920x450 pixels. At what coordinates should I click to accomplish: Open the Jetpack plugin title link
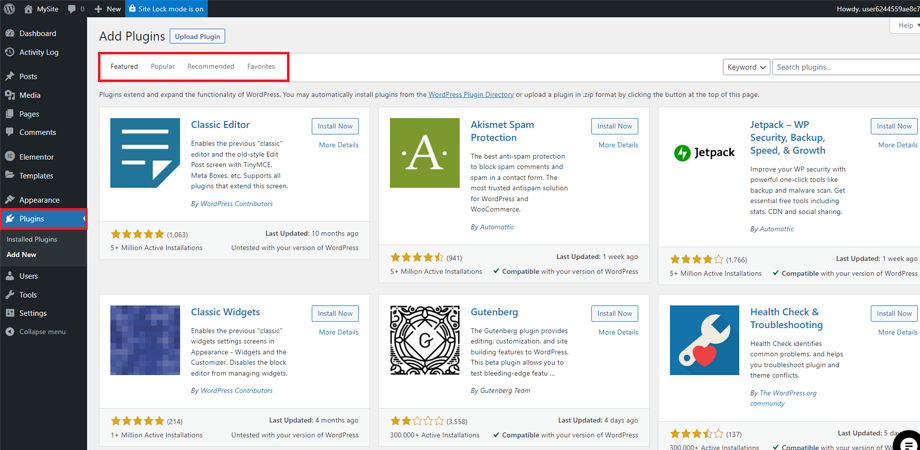tap(787, 138)
